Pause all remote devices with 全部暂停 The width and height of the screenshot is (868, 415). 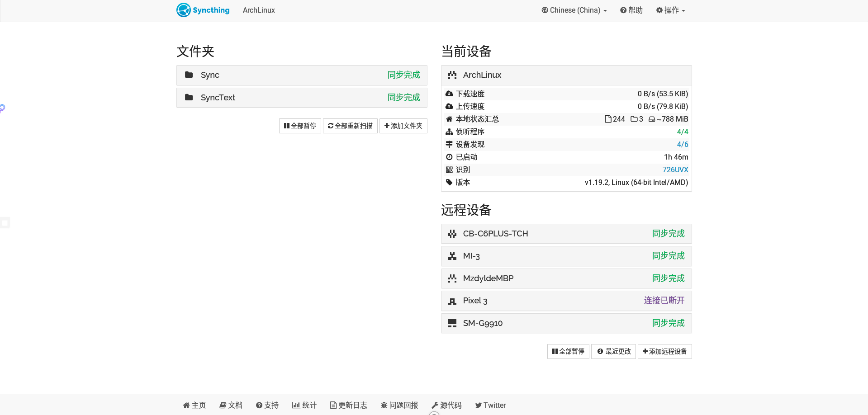568,351
